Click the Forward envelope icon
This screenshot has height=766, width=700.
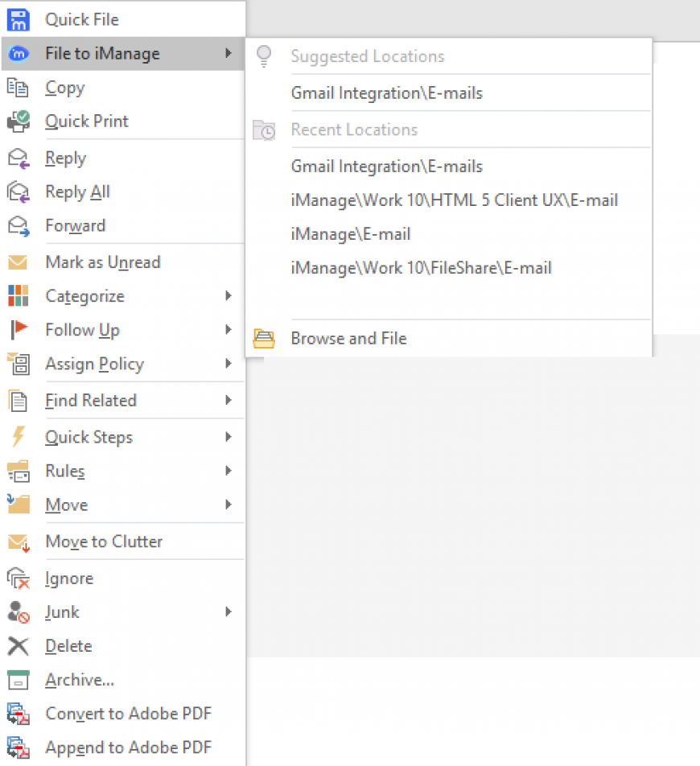[19, 225]
